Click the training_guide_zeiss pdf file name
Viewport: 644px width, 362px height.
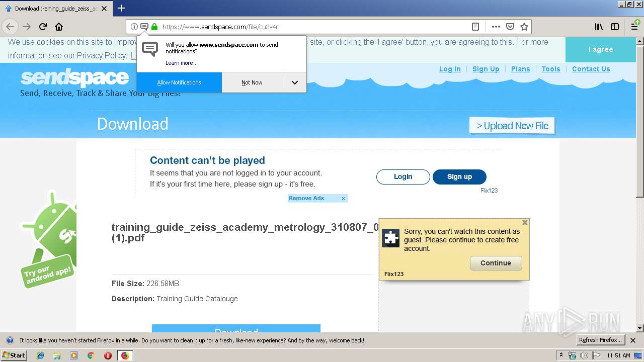245,232
